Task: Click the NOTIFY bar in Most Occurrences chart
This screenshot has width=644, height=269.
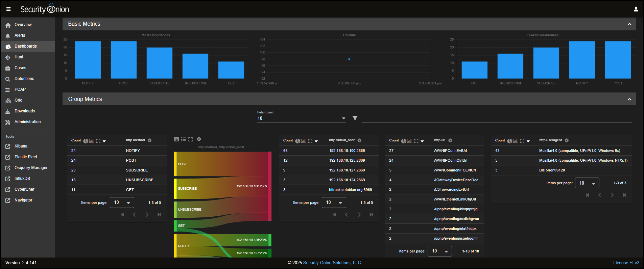Action: coord(88,60)
